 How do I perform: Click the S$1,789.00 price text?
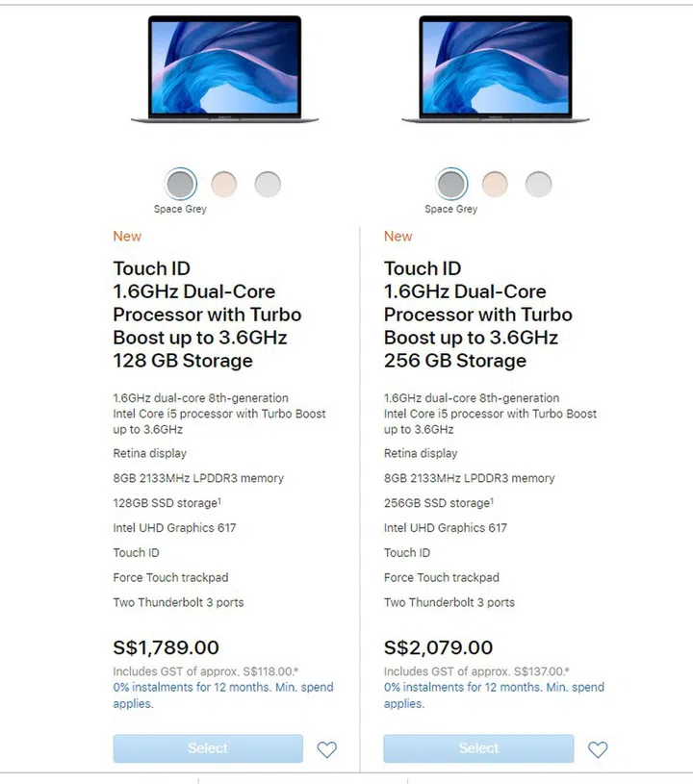click(166, 647)
